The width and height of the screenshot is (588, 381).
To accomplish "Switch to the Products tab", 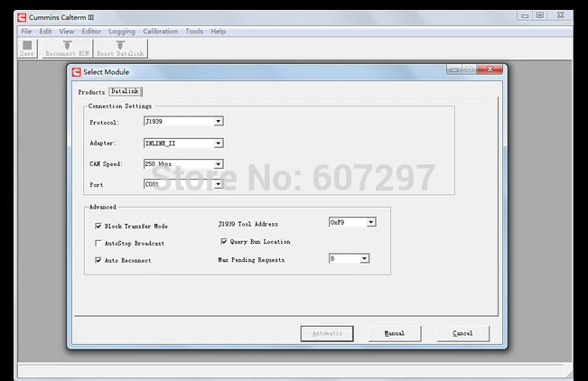I will point(91,92).
